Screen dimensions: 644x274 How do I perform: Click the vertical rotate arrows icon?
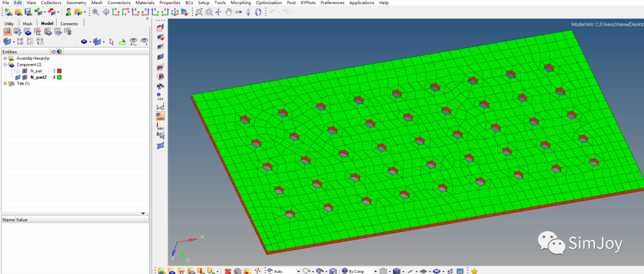[x=248, y=12]
